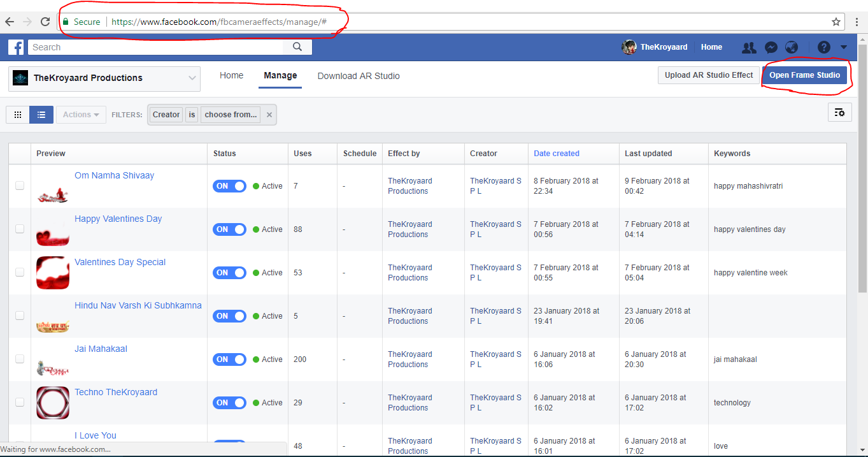Click Open Frame Studio button
Screen dimensions: 868x457
click(805, 75)
